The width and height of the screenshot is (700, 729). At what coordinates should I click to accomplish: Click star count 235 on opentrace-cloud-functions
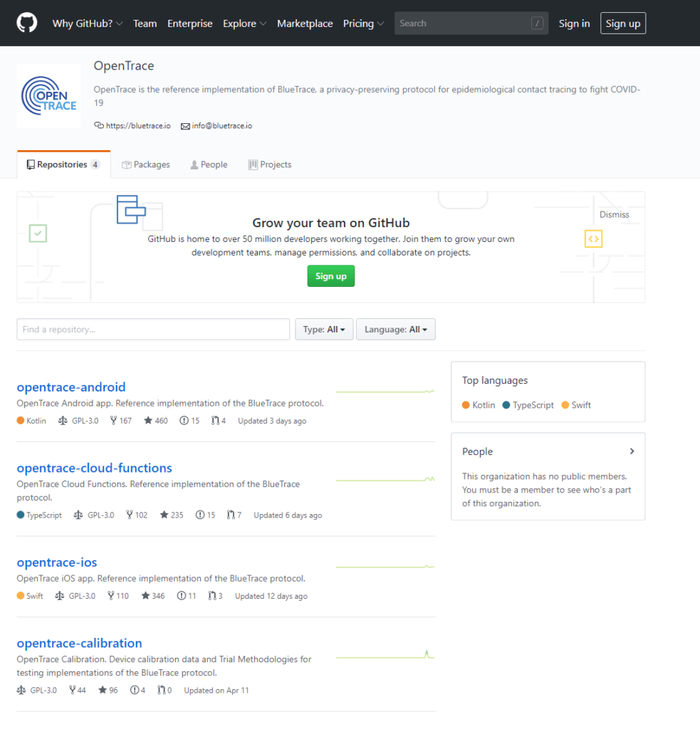pyautogui.click(x=172, y=515)
